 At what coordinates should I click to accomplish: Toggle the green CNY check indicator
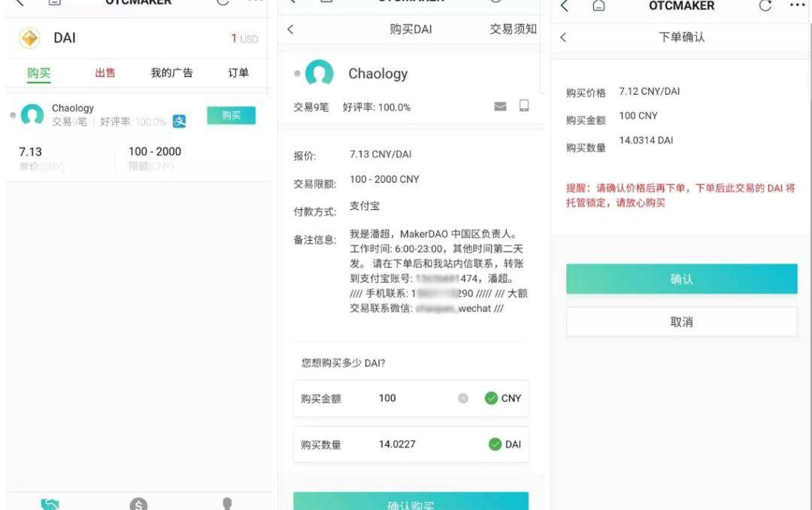coord(492,398)
